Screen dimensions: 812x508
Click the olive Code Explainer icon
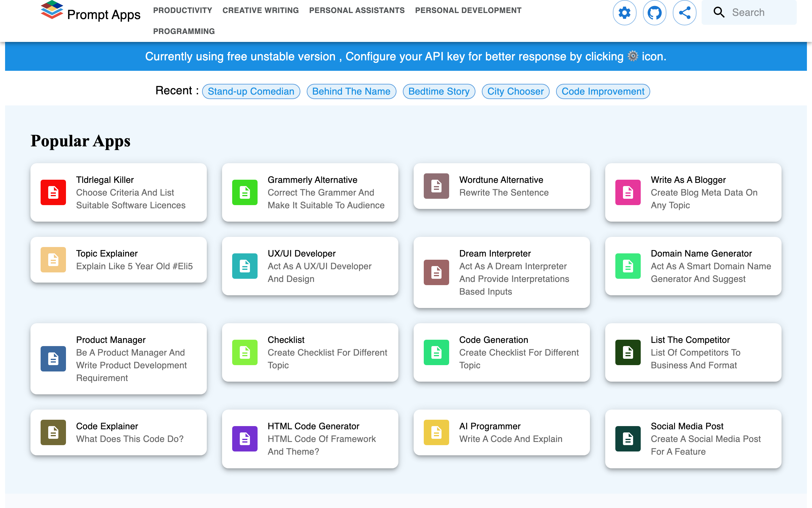53,432
